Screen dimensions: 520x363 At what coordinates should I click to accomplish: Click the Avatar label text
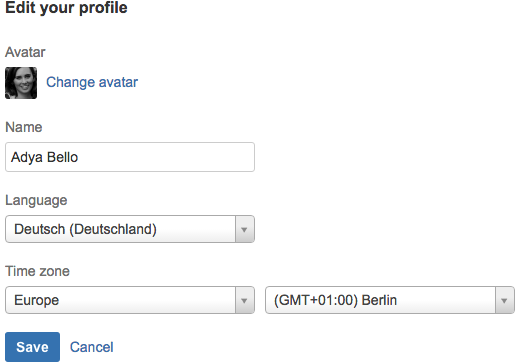(25, 52)
